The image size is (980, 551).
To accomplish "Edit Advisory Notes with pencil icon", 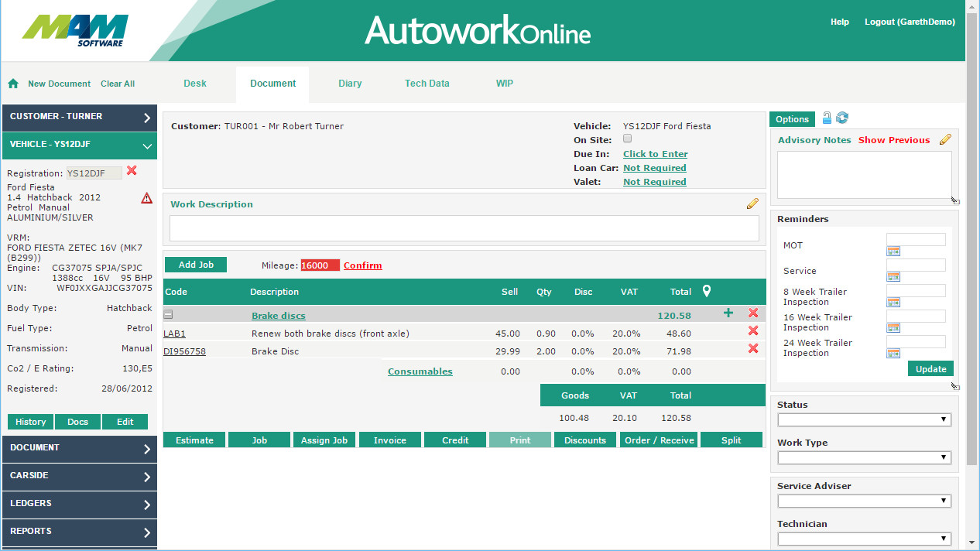I will [x=945, y=139].
